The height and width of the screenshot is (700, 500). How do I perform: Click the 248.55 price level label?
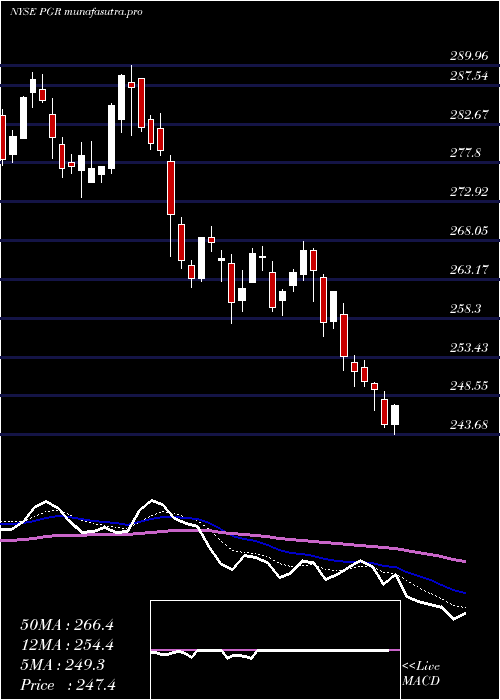coord(469,386)
